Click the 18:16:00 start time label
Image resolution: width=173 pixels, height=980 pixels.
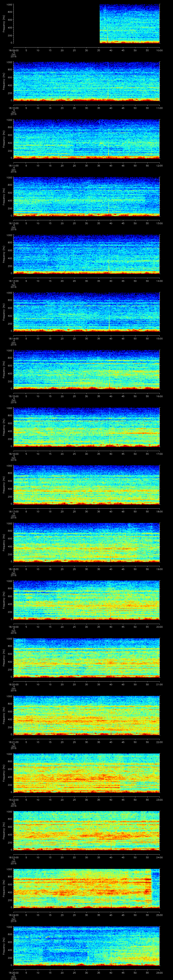(14, 454)
